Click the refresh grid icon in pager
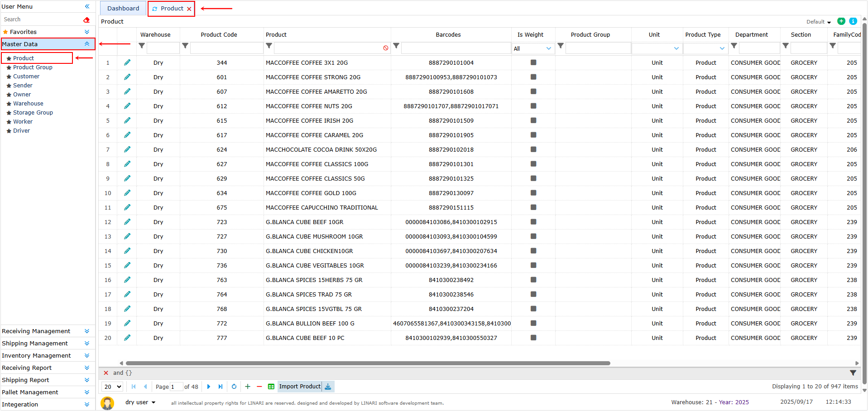 (234, 387)
